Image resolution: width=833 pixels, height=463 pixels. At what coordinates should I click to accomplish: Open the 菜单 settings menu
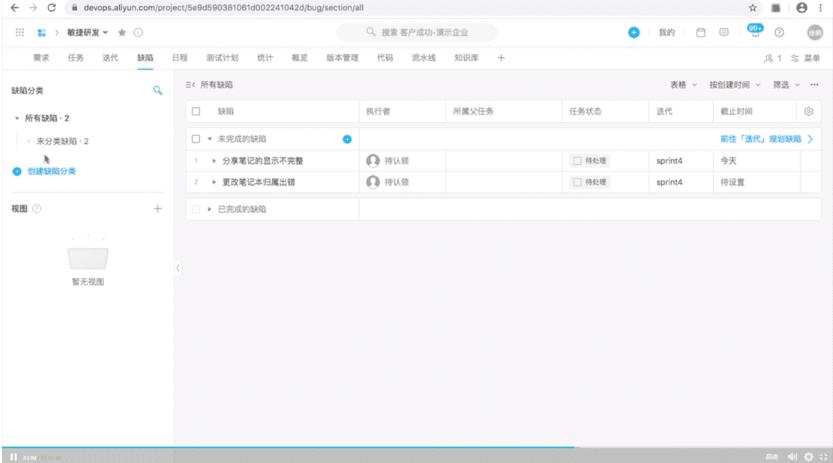pyautogui.click(x=805, y=58)
